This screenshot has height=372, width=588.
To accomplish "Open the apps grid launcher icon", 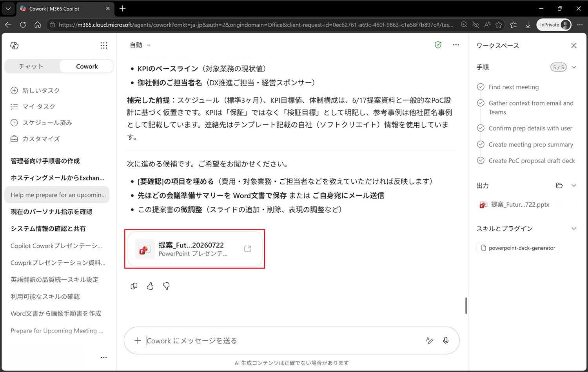I will (x=103, y=45).
